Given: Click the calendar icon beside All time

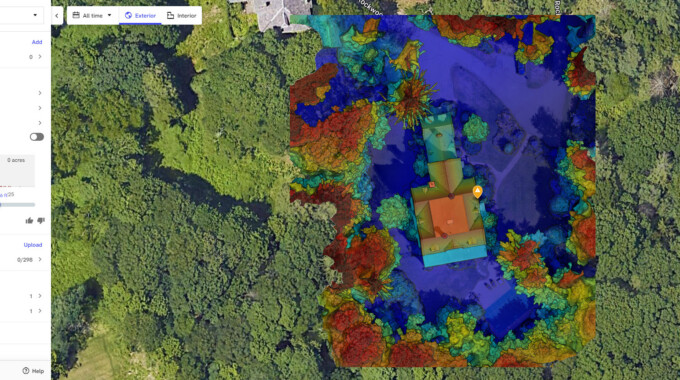Looking at the screenshot, I should 76,15.
